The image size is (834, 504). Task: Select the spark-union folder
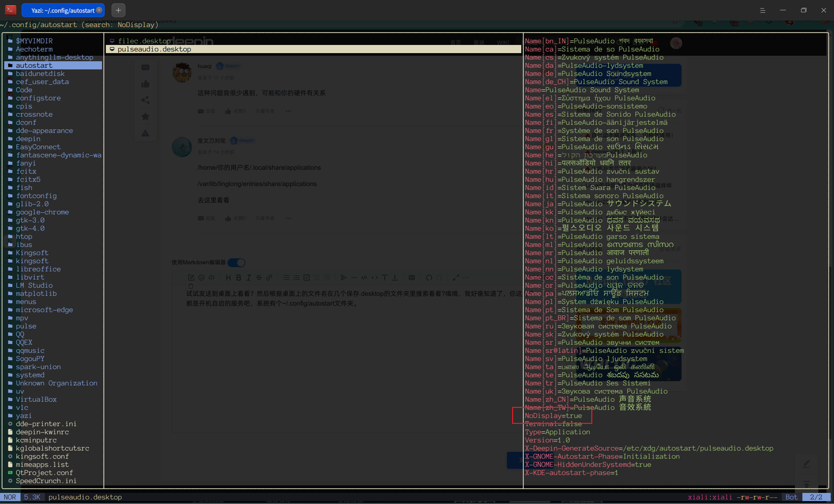(x=53, y=367)
